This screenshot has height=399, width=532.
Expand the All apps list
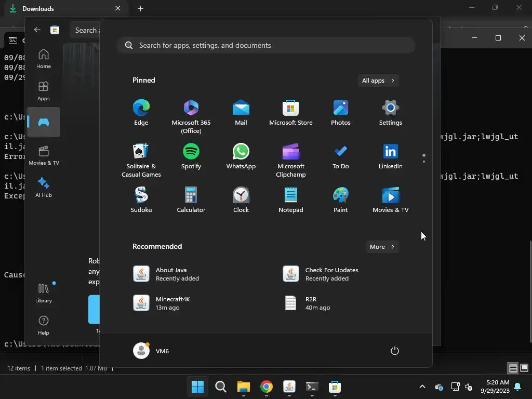click(x=378, y=81)
